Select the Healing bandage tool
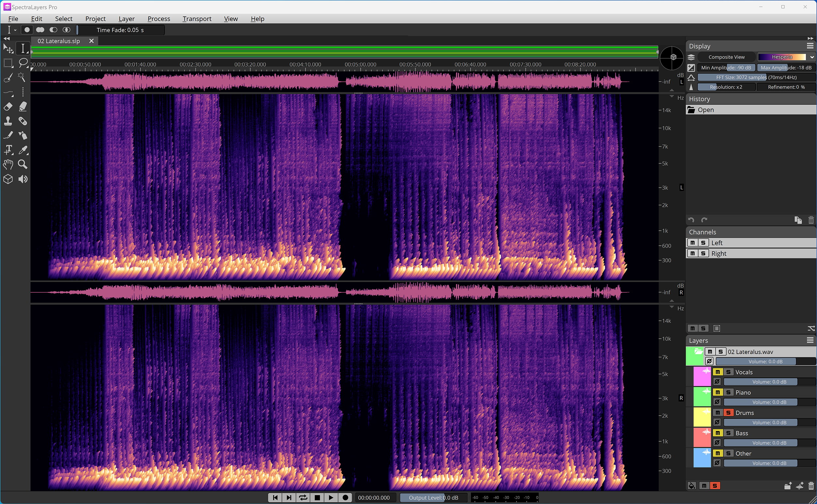This screenshot has width=817, height=504. coord(23,121)
